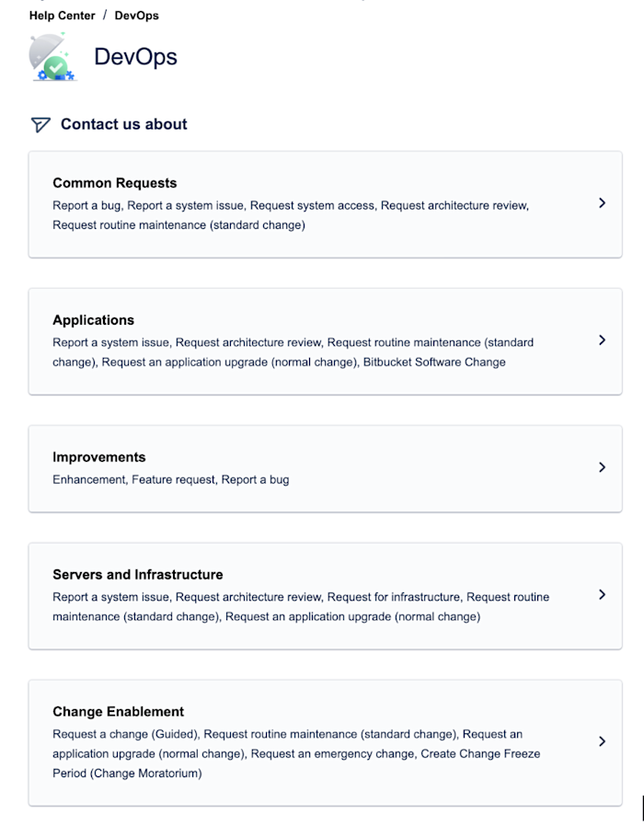Click the 'Enhancement, Feature request' description text
Screen dimensions: 644x826
(x=170, y=479)
